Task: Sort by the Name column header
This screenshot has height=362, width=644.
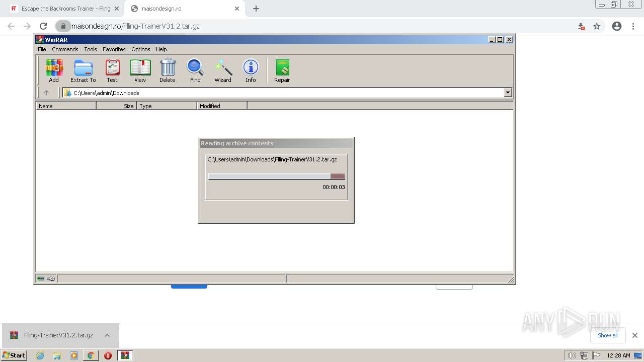Action: [x=66, y=106]
